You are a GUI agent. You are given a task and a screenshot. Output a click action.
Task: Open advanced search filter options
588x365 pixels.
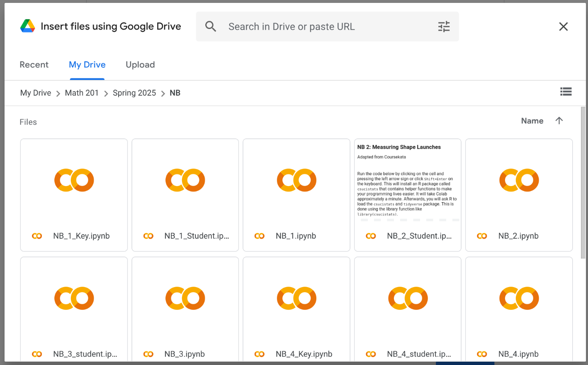click(444, 27)
